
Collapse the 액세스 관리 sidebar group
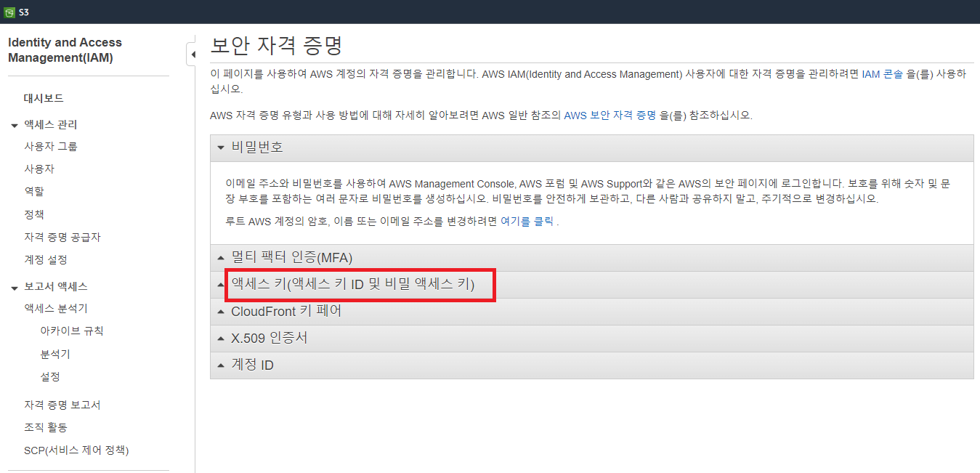pos(15,125)
